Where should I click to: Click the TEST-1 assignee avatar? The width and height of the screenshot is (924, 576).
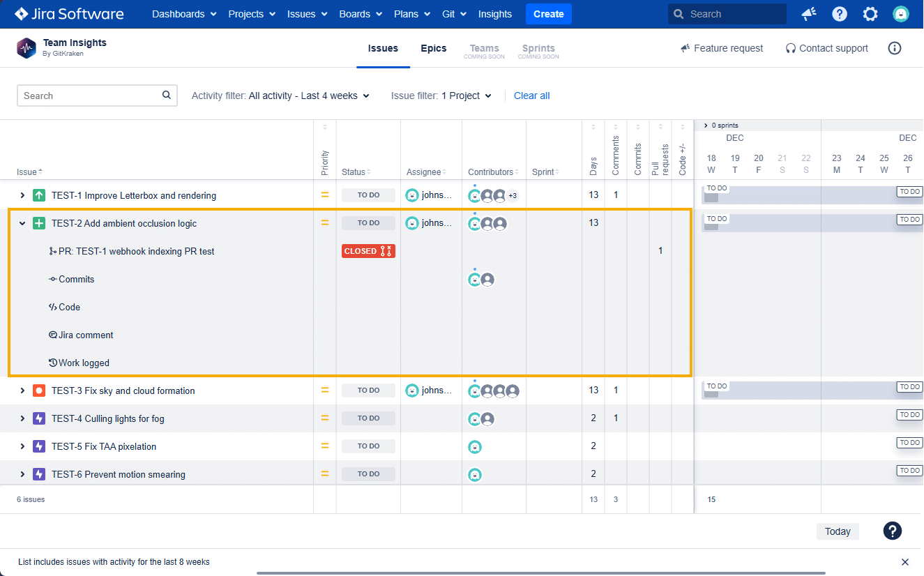[412, 195]
